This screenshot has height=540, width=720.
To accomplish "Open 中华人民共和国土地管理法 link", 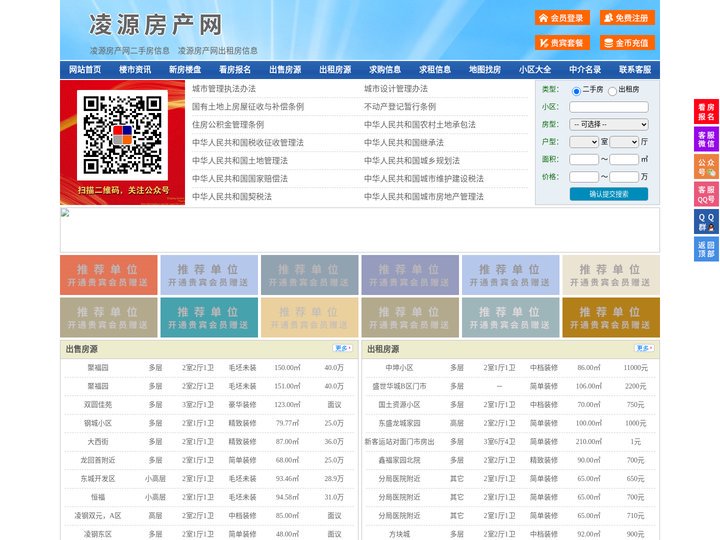I will pyautogui.click(x=240, y=160).
